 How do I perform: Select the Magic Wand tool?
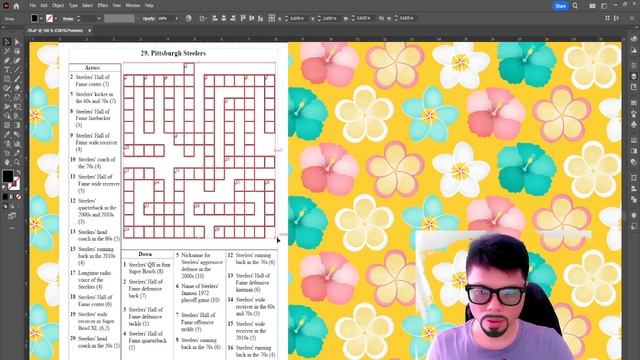coord(7,51)
